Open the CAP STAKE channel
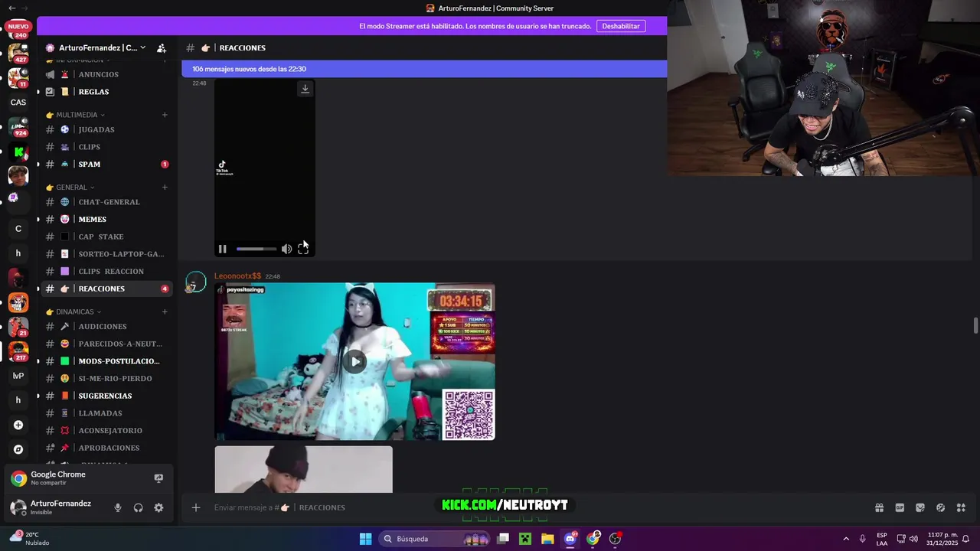The height and width of the screenshot is (551, 980). (x=105, y=236)
